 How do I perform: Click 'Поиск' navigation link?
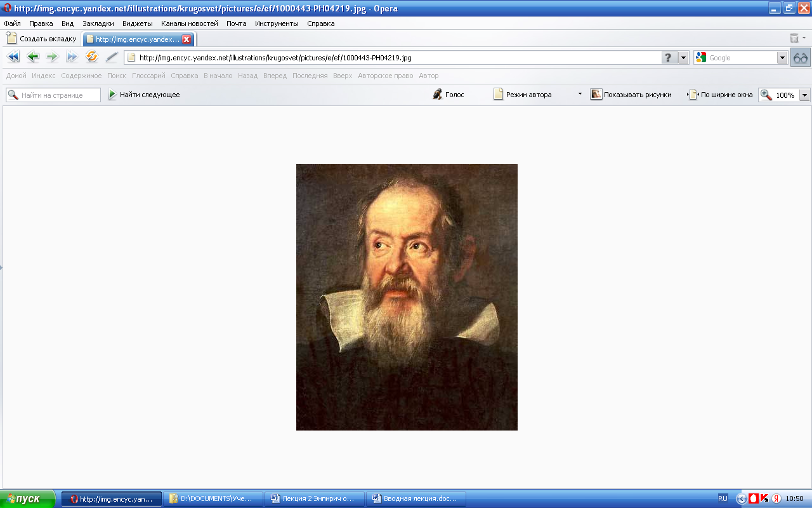[x=117, y=76]
